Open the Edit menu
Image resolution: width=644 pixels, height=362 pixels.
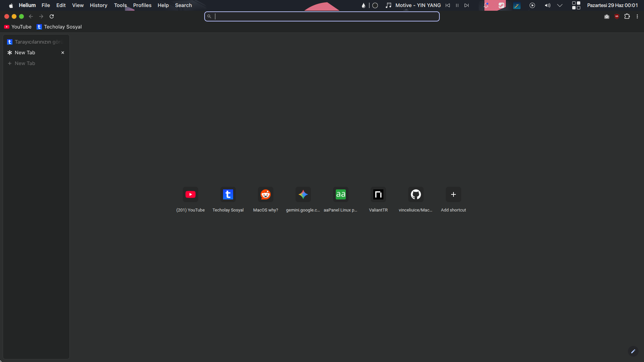(61, 5)
